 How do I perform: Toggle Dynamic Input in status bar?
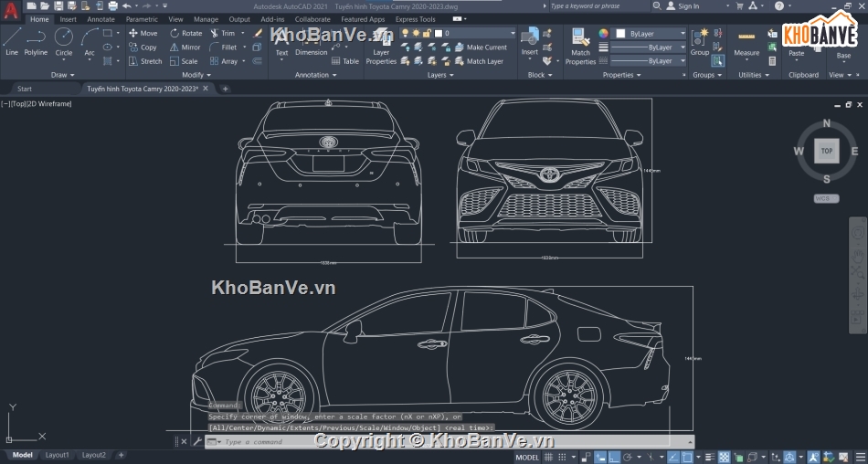(x=600, y=457)
